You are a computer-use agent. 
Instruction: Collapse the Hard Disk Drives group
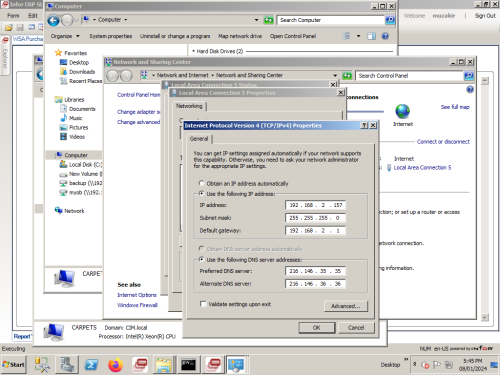[193, 51]
